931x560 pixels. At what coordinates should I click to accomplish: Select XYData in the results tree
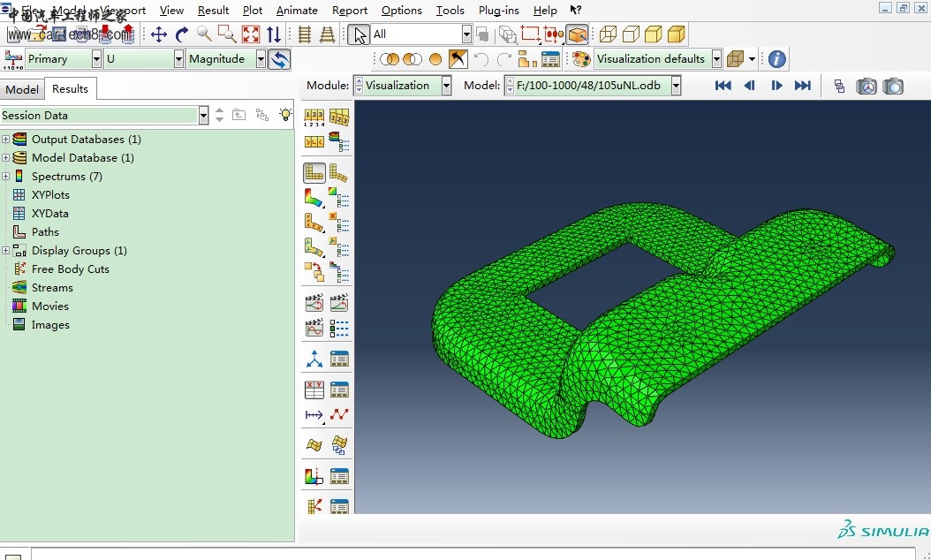click(49, 214)
